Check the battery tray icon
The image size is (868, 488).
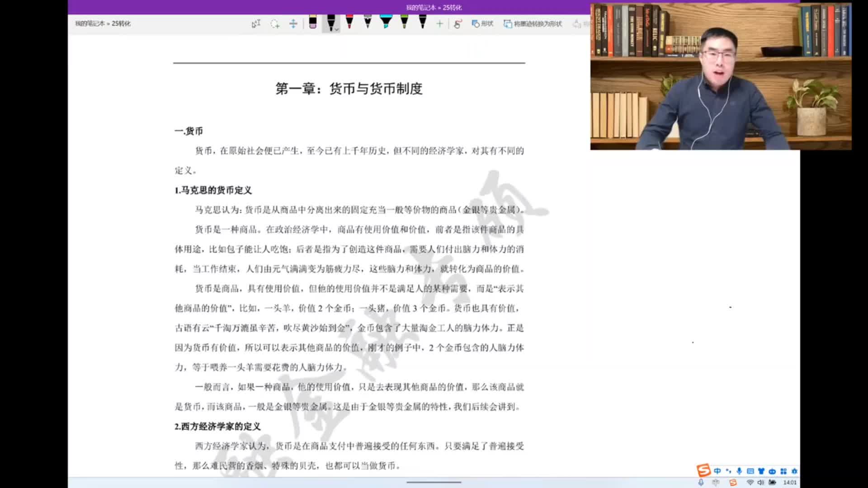pos(772,483)
